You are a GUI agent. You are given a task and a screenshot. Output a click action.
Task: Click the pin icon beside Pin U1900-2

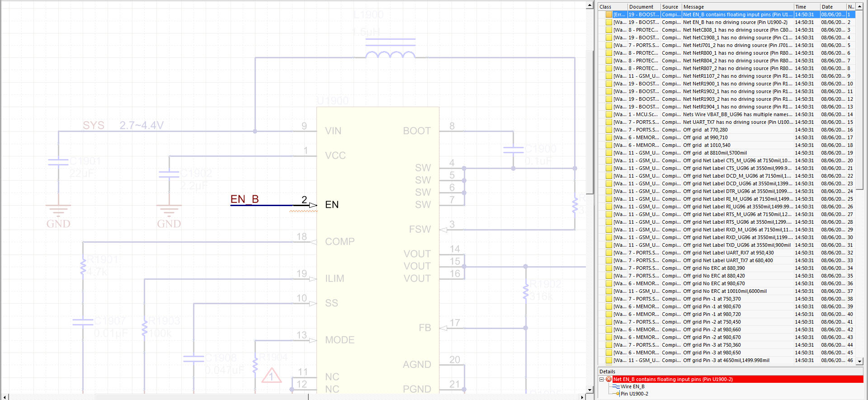click(617, 394)
